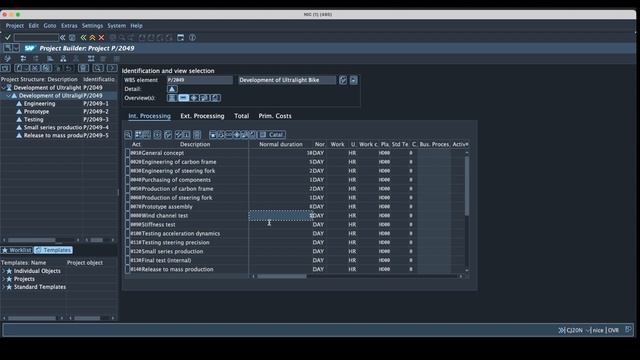Image resolution: width=640 pixels, height=360 pixels.
Task: Click the magnifier icon in activity table toolbar
Action: tap(128, 135)
